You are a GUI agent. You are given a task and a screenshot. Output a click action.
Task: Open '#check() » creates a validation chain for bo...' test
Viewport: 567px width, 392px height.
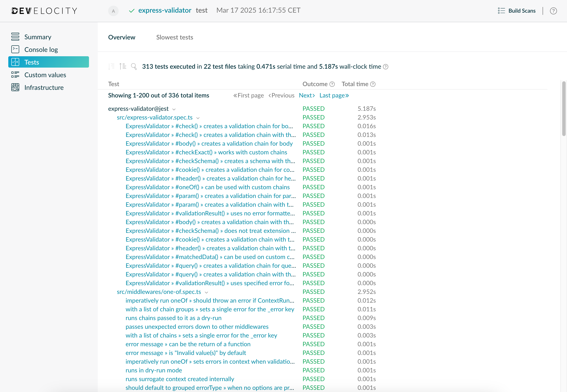(209, 126)
